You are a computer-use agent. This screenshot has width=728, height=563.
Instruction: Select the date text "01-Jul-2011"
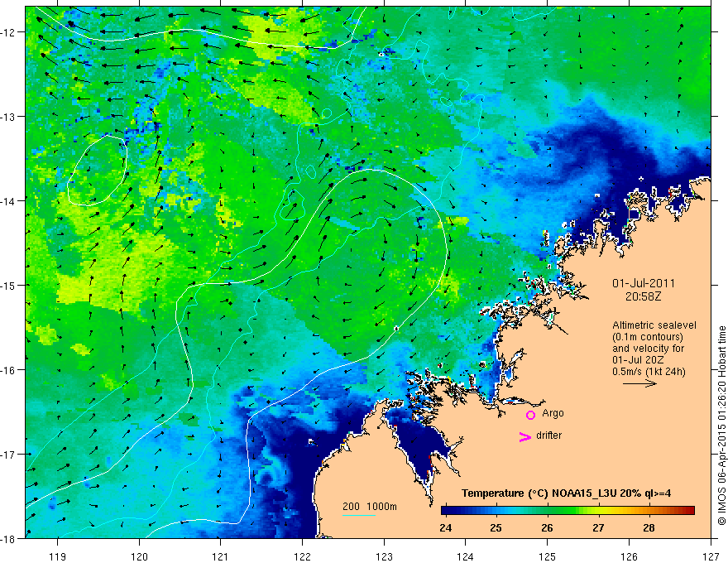[643, 283]
